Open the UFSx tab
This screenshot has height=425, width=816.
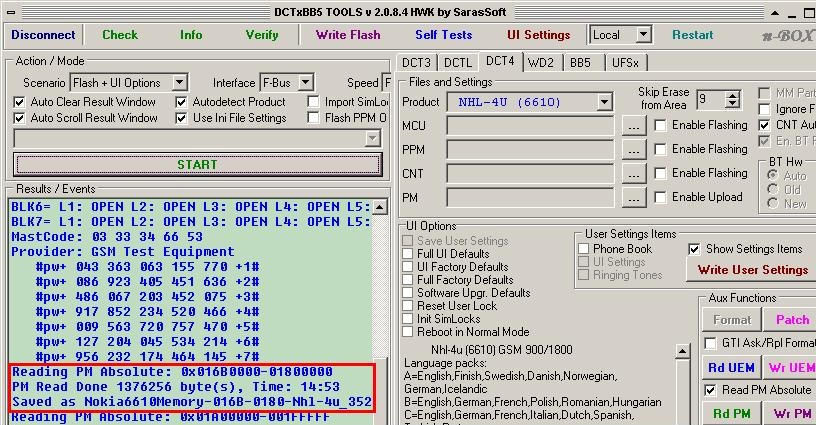coord(625,63)
